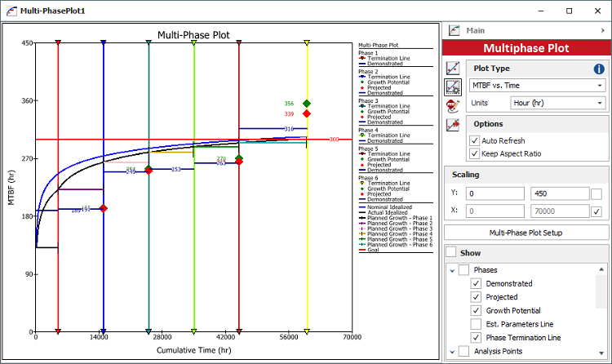This screenshot has width=612, height=364.
Task: Toggle the Auto Refresh checkbox
Action: pos(476,140)
